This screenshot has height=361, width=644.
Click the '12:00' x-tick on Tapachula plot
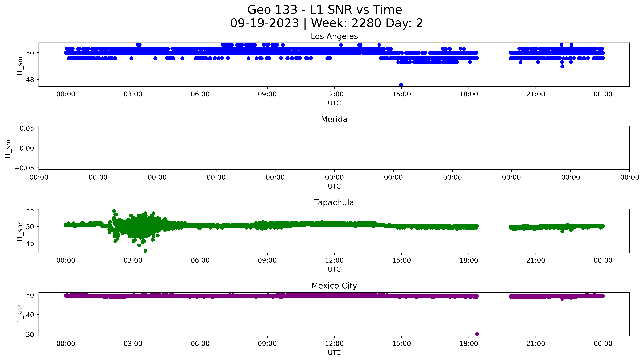[x=334, y=261]
